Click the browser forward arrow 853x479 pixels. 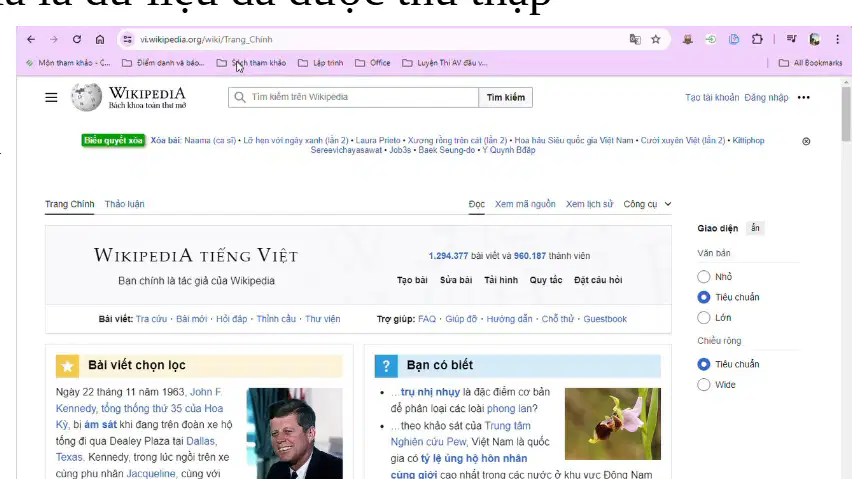click(54, 39)
